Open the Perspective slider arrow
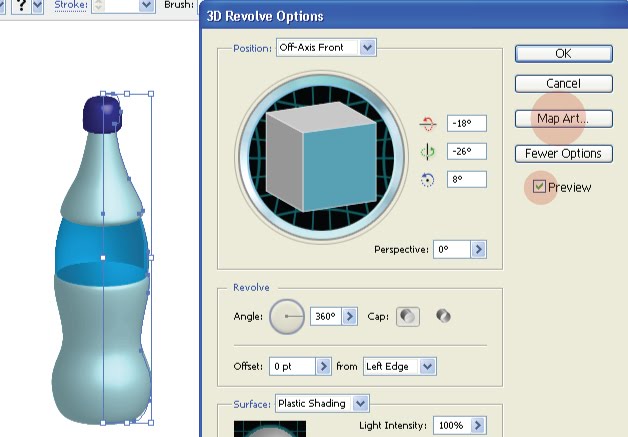 pyautogui.click(x=478, y=250)
